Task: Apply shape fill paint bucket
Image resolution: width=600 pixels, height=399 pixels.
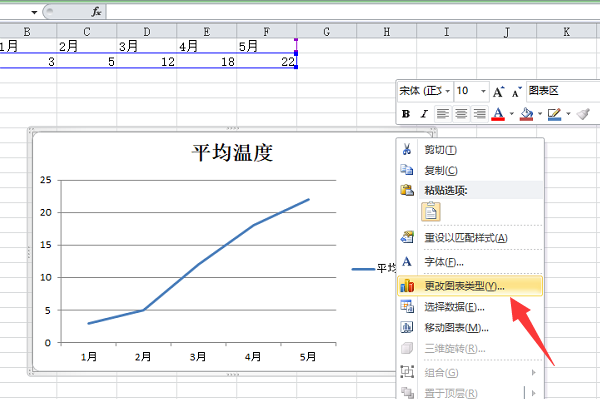Action: [527, 114]
